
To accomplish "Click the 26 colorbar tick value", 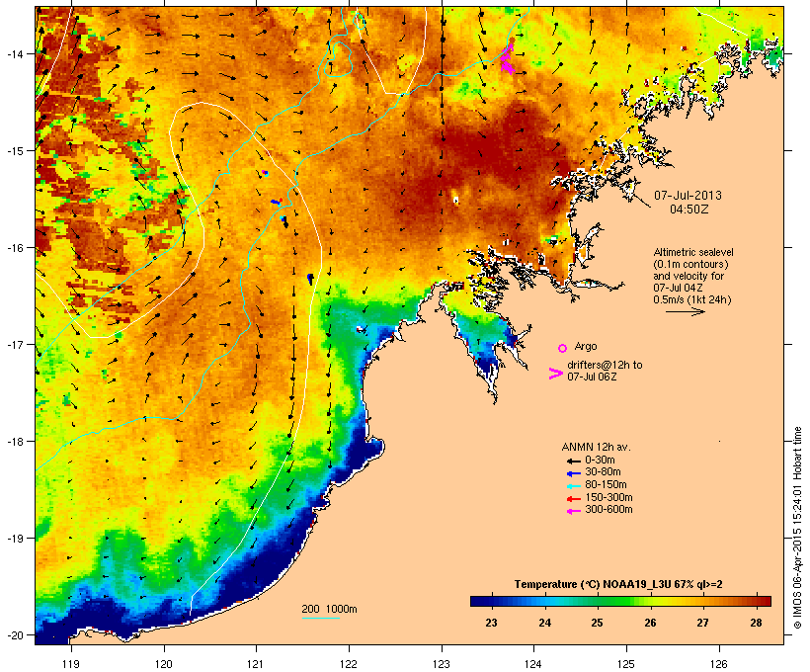I will (650, 623).
